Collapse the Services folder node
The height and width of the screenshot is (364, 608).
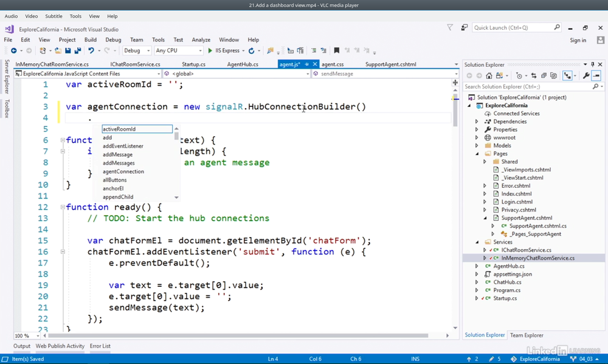click(477, 242)
